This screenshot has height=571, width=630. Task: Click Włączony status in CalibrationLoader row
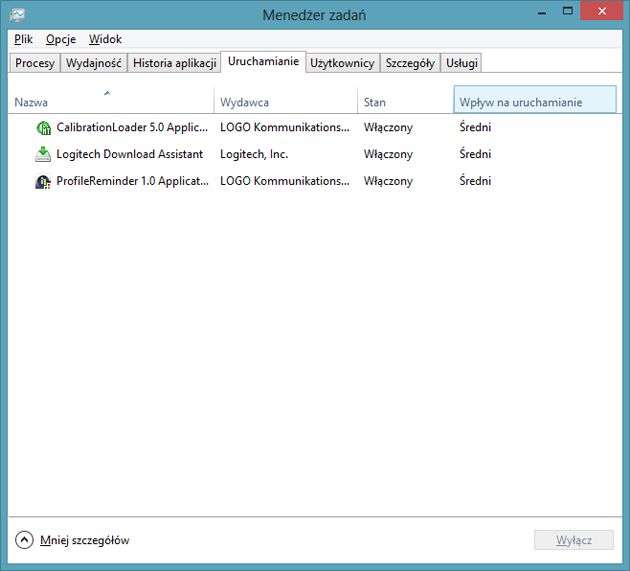click(x=388, y=127)
